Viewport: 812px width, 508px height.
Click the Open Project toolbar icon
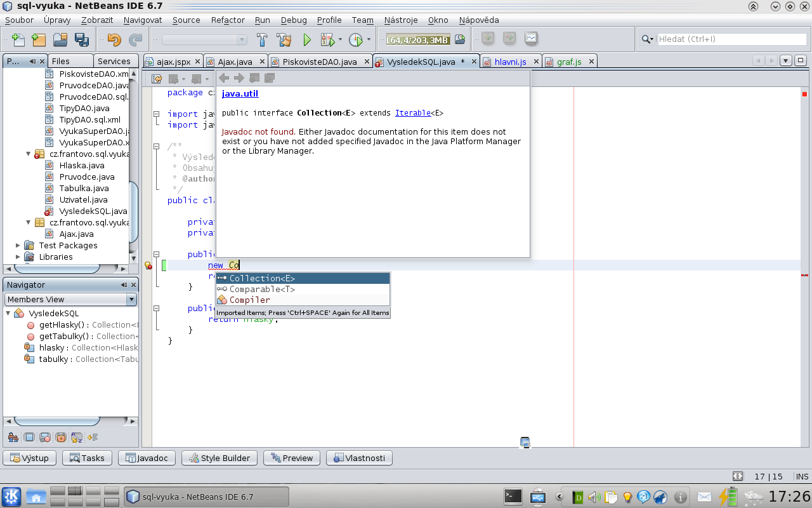[x=60, y=39]
